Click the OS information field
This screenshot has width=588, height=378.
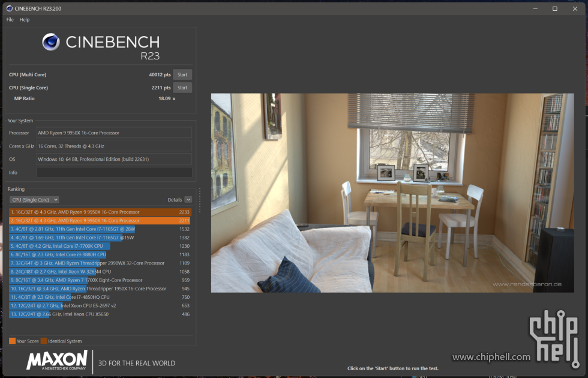click(x=114, y=160)
